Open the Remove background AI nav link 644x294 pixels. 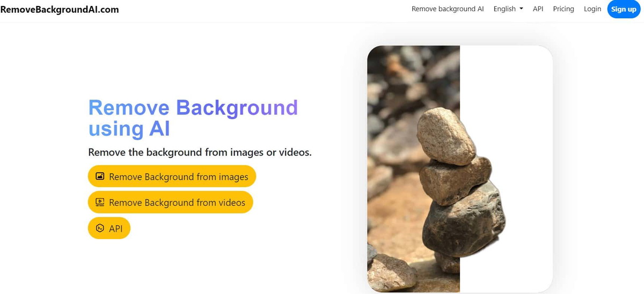pos(448,9)
